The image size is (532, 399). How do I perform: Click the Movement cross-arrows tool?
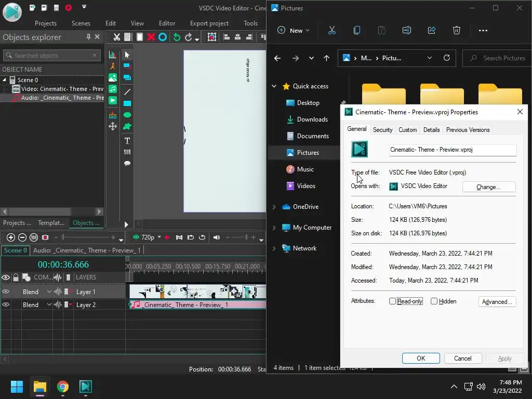pyautogui.click(x=113, y=127)
